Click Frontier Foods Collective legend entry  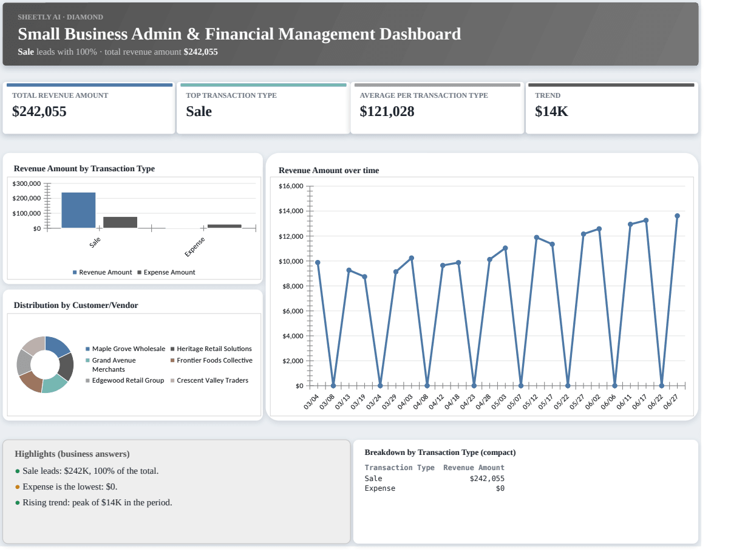211,360
